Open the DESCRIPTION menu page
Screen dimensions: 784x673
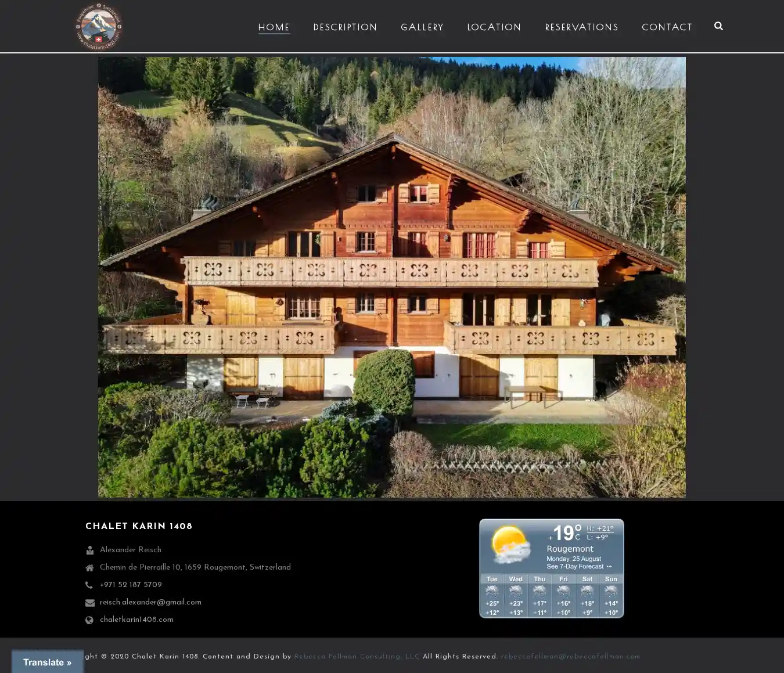point(345,27)
